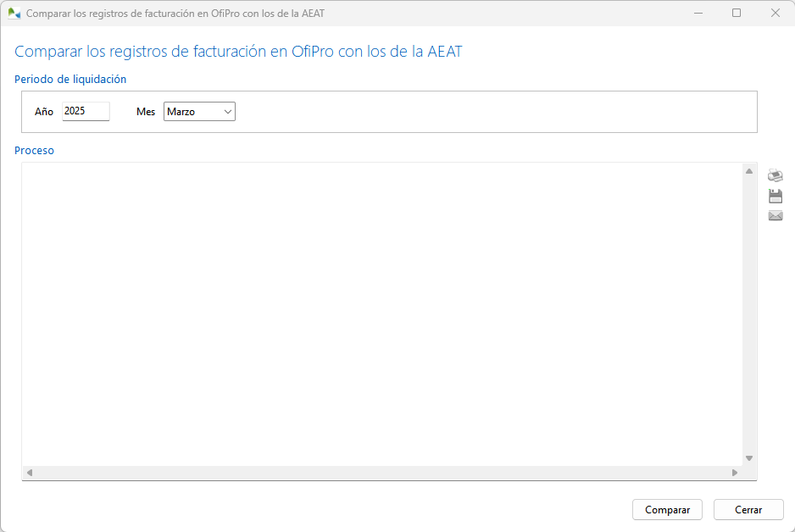Click the horizontal scrollbar track below Proceso

pos(381,472)
